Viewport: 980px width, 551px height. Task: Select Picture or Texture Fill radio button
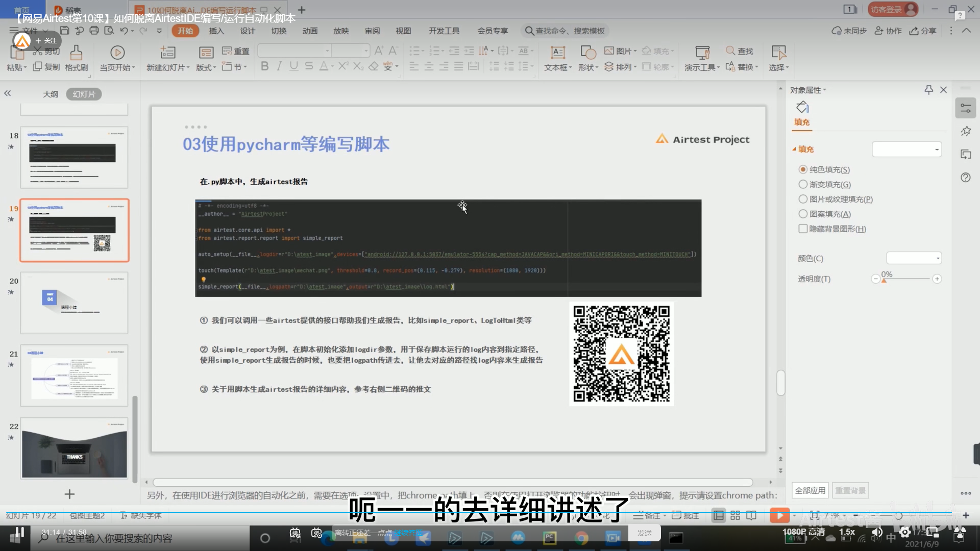[803, 199]
